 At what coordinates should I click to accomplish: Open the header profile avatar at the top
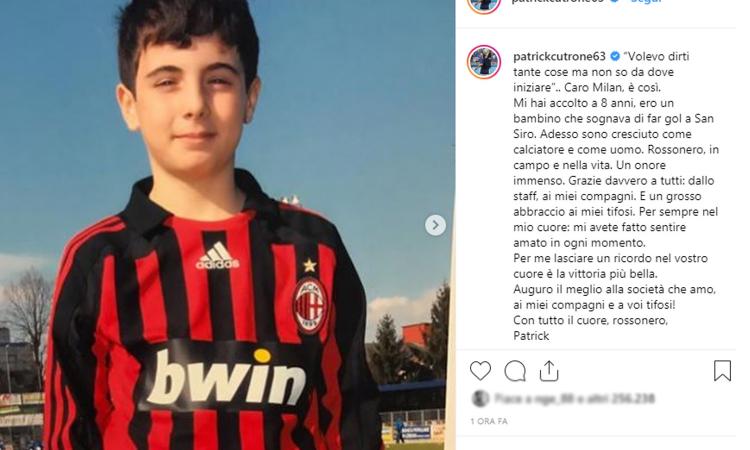click(484, 4)
